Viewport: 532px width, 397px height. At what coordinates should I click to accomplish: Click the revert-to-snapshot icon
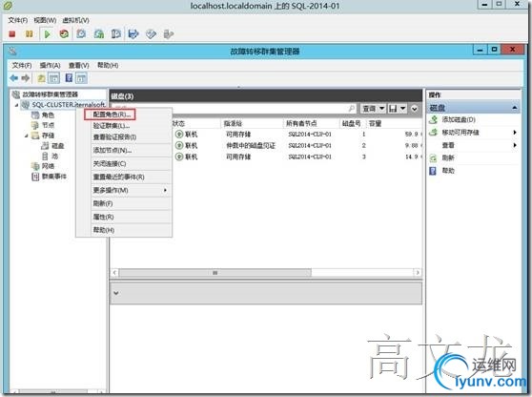coord(99,34)
